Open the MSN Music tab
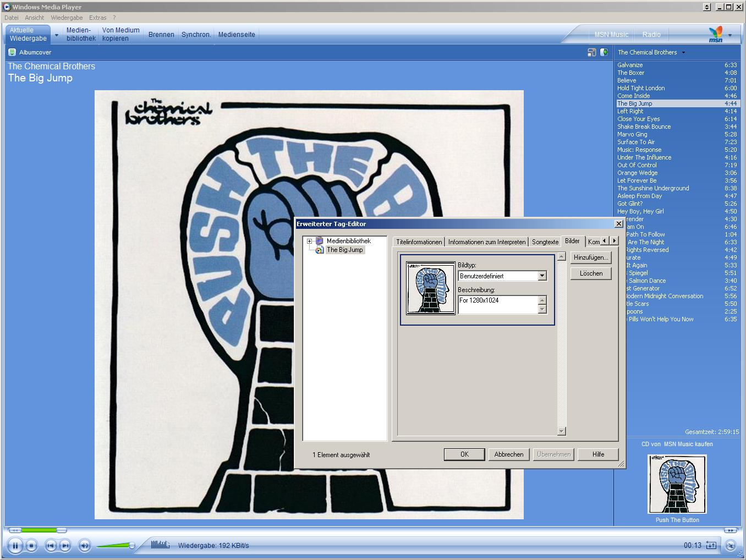 coord(611,34)
